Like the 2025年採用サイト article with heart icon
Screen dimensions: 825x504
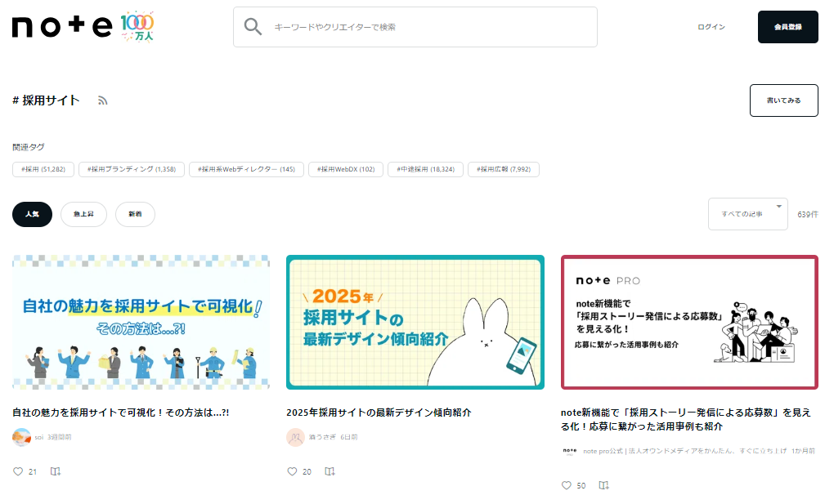coord(292,471)
